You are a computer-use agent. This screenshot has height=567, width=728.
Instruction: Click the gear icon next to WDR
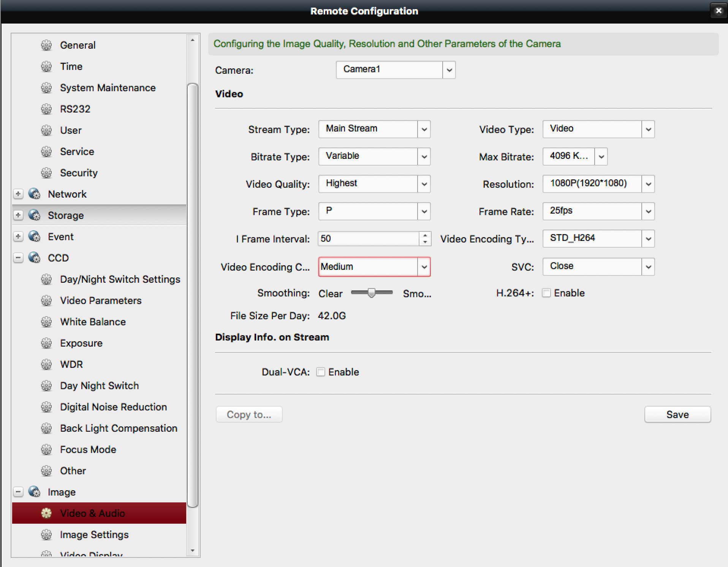click(46, 364)
